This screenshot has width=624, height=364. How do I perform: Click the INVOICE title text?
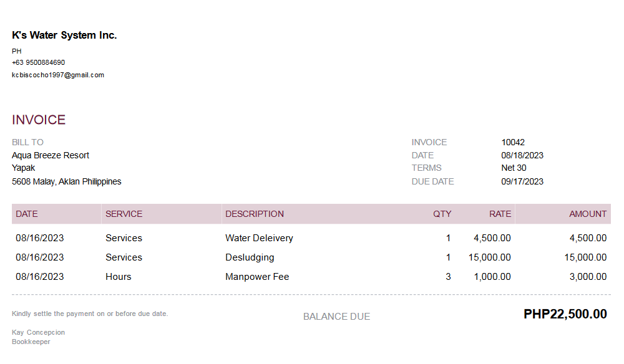[x=39, y=120]
